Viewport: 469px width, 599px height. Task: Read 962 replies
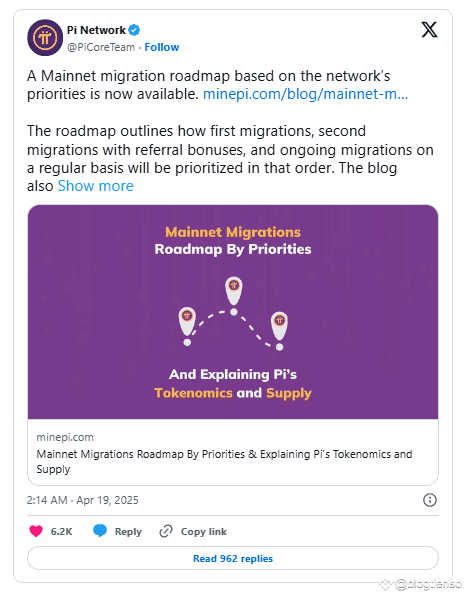tap(233, 558)
